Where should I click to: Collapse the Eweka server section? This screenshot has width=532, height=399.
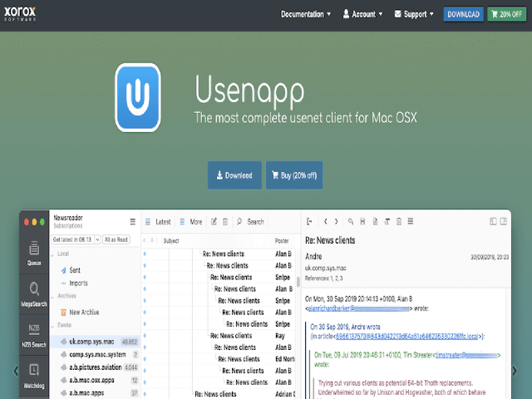tap(52, 326)
